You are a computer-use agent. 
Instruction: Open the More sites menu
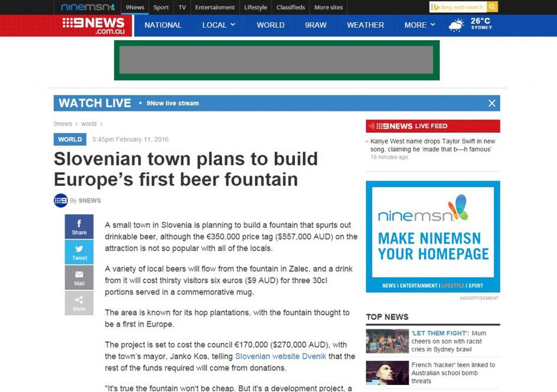point(328,7)
